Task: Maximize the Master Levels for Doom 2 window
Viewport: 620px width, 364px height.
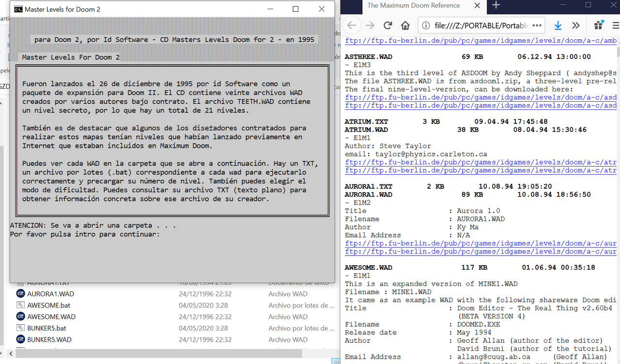Action: click(295, 9)
